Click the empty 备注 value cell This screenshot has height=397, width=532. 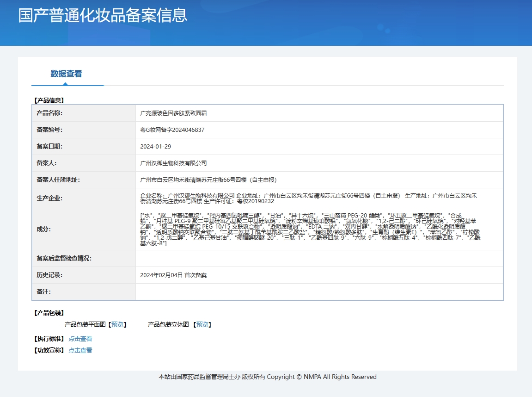(x=319, y=292)
